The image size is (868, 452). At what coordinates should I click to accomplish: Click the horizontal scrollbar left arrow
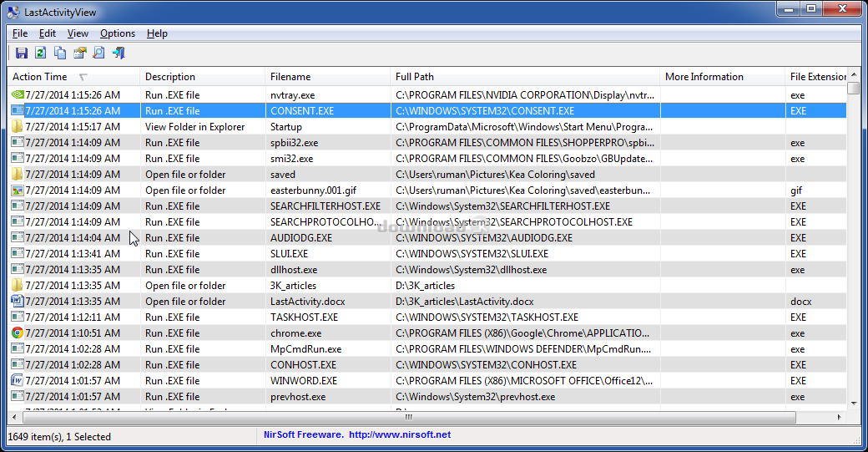pyautogui.click(x=14, y=417)
